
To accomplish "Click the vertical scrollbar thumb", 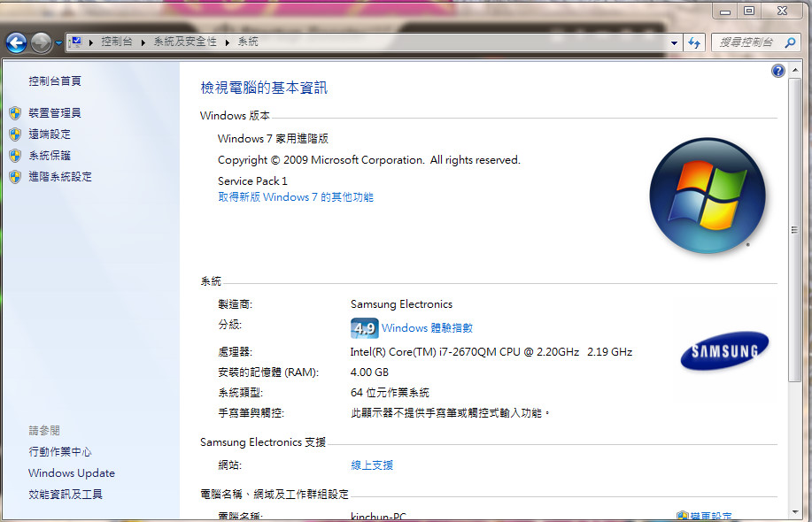I will [x=795, y=230].
